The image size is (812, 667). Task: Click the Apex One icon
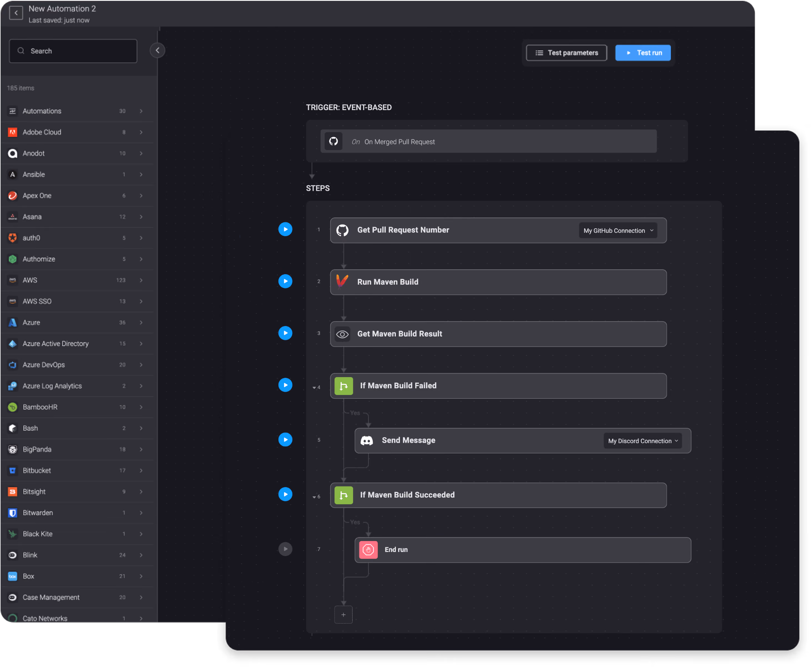13,196
